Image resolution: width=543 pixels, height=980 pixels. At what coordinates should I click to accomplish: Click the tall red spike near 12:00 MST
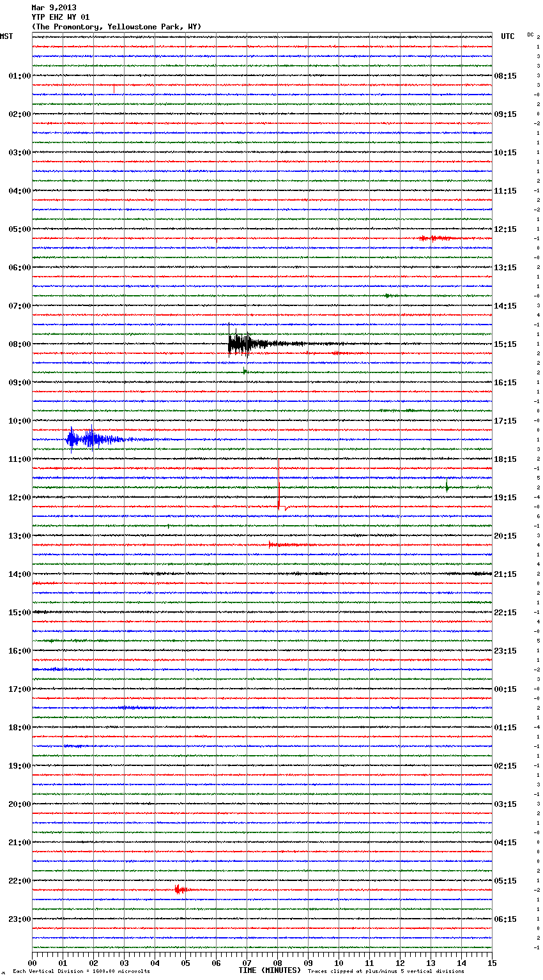(x=279, y=486)
